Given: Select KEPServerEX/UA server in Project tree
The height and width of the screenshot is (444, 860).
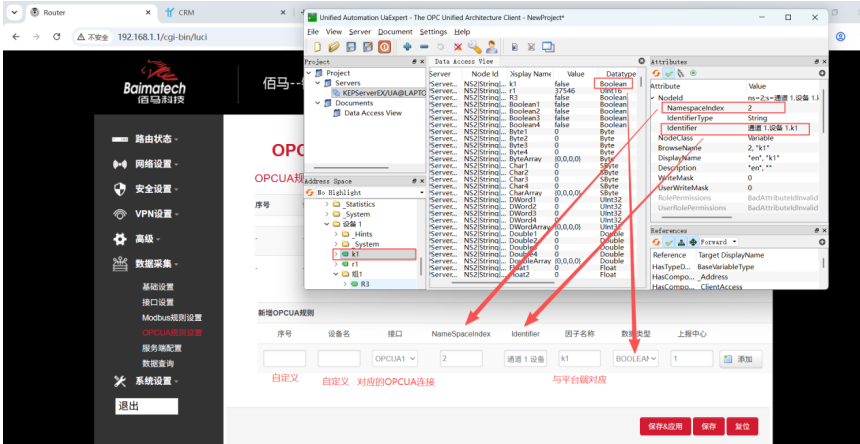Looking at the screenshot, I should point(380,93).
